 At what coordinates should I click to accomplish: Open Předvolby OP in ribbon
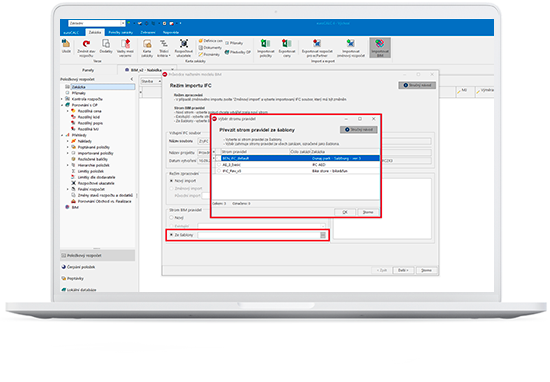pyautogui.click(x=238, y=52)
